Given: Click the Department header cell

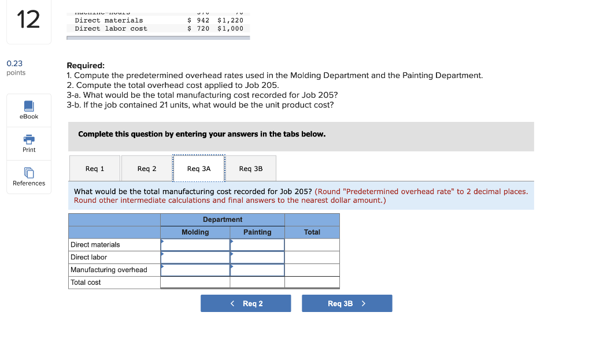Looking at the screenshot, I should 223,220.
